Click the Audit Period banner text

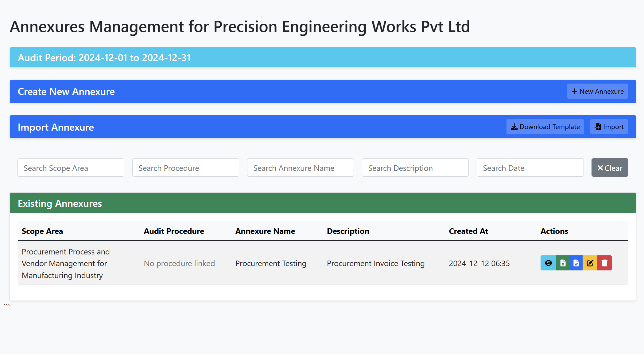pyautogui.click(x=104, y=57)
